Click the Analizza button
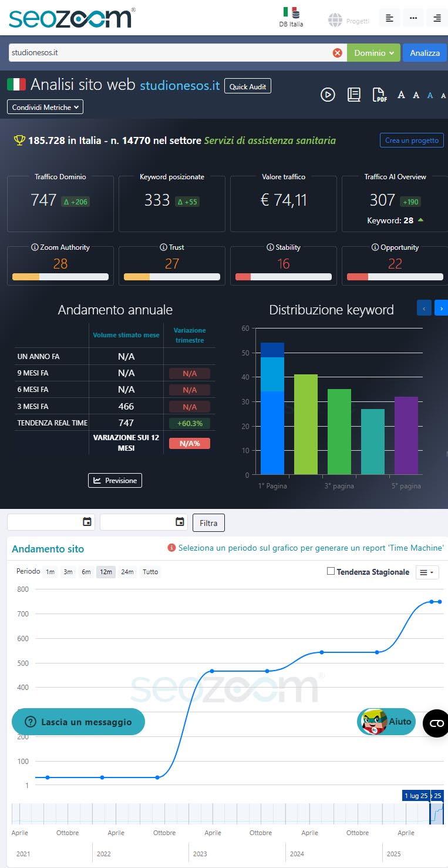The image size is (448, 868). 425,53
